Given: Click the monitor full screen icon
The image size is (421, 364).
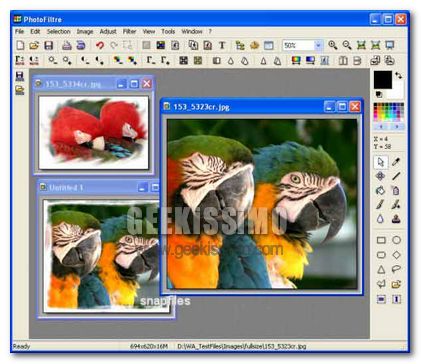Looking at the screenshot, I should tap(390, 45).
